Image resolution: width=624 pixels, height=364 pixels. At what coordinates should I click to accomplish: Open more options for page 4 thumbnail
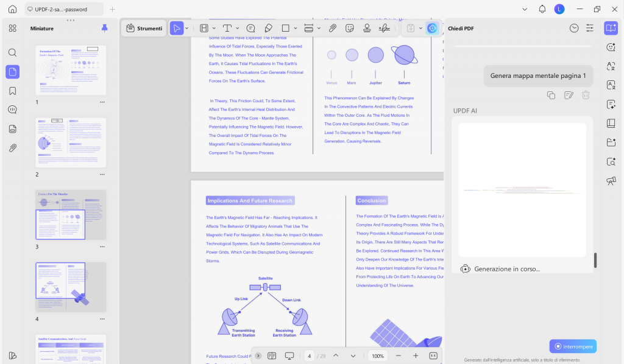click(x=102, y=319)
